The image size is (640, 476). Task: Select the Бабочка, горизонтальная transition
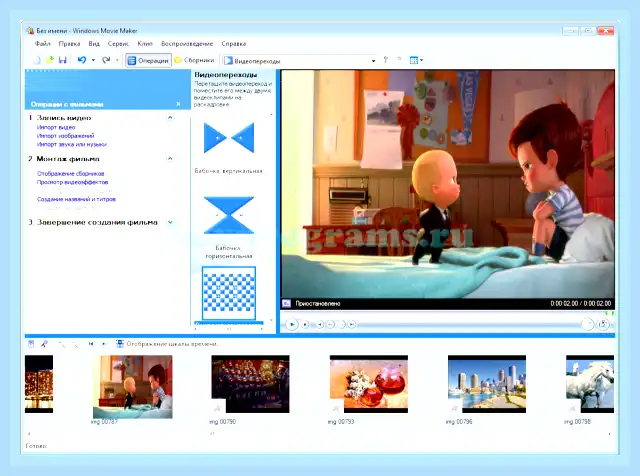point(229,215)
